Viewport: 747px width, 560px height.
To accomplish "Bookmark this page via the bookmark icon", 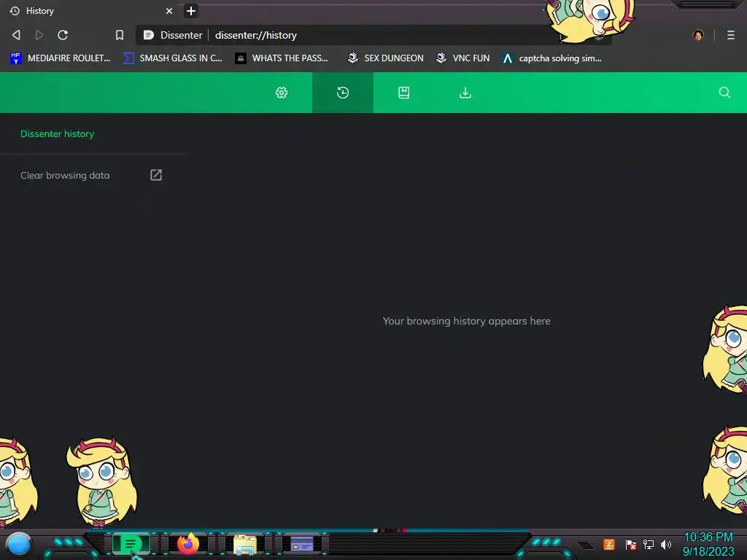I will click(120, 35).
